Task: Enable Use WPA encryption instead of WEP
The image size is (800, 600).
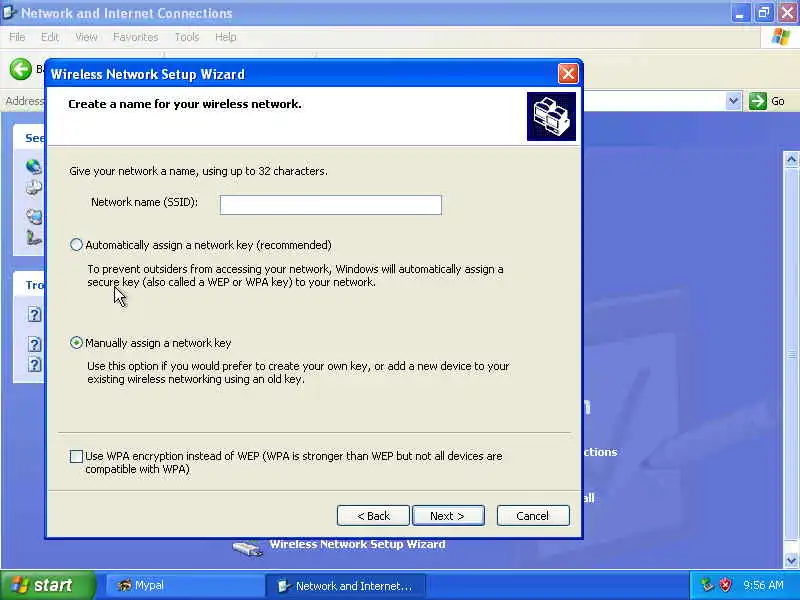Action: pos(76,456)
